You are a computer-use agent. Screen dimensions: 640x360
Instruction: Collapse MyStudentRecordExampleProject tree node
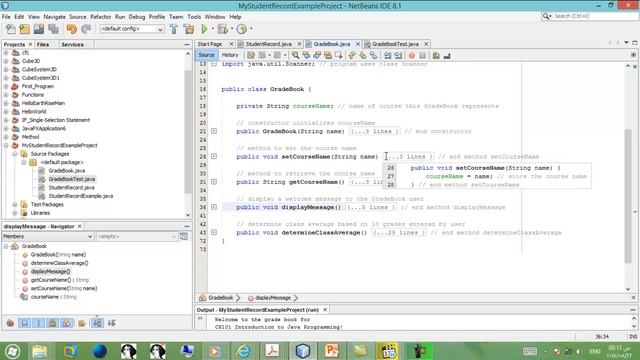point(6,145)
